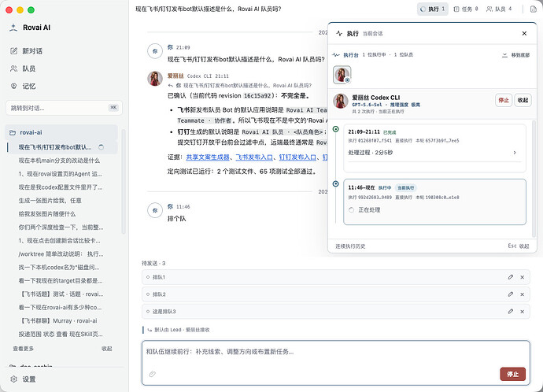
Task: Click the 推理强度 极高 label
Action: coord(405,105)
